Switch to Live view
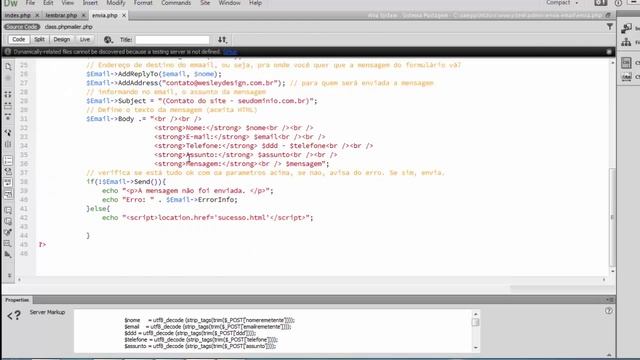This screenshot has width=640, height=360. (x=84, y=40)
